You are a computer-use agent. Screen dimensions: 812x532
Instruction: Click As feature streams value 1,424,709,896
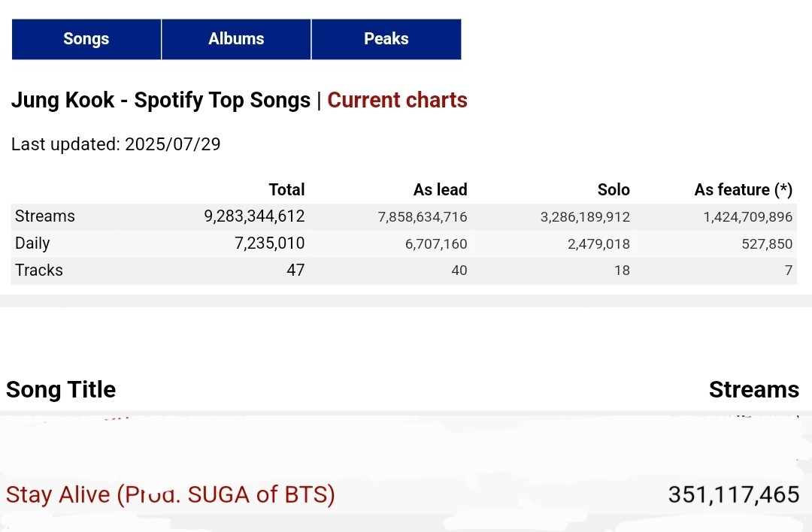point(747,217)
